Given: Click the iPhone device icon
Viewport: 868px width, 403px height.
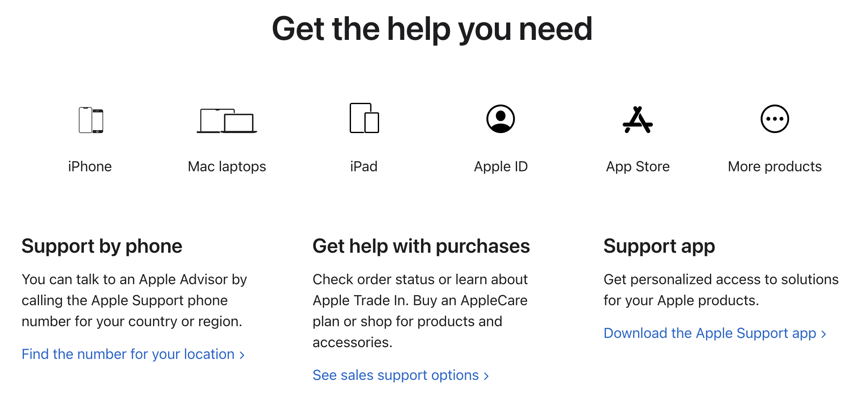Looking at the screenshot, I should (x=91, y=120).
